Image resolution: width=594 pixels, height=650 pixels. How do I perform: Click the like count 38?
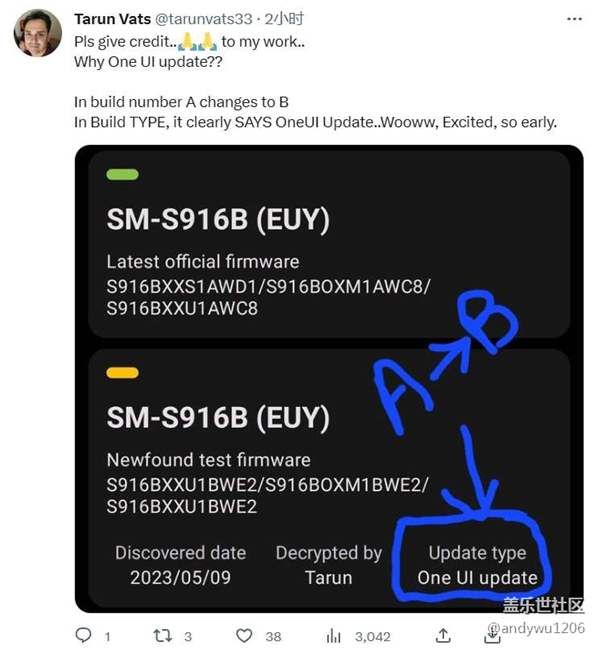(x=273, y=636)
